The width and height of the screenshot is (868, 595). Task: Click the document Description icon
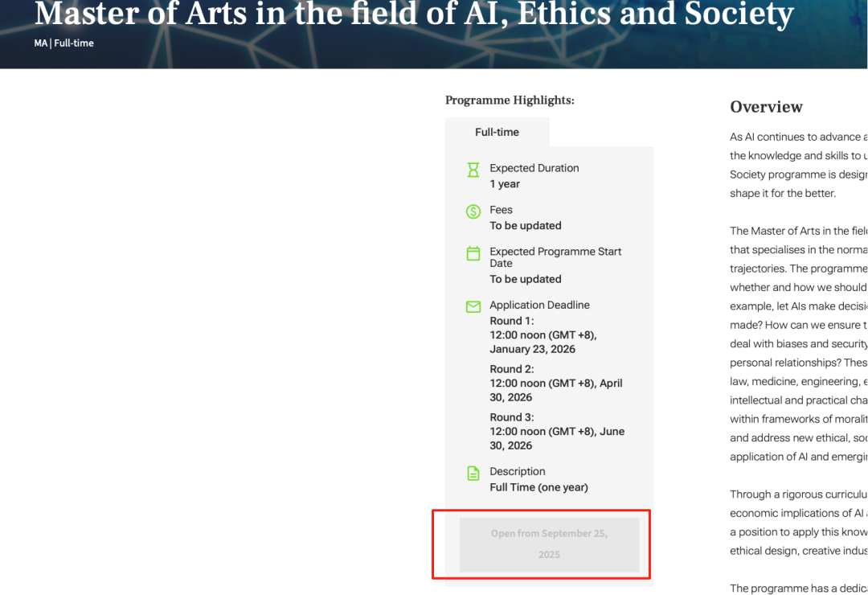[x=473, y=473]
